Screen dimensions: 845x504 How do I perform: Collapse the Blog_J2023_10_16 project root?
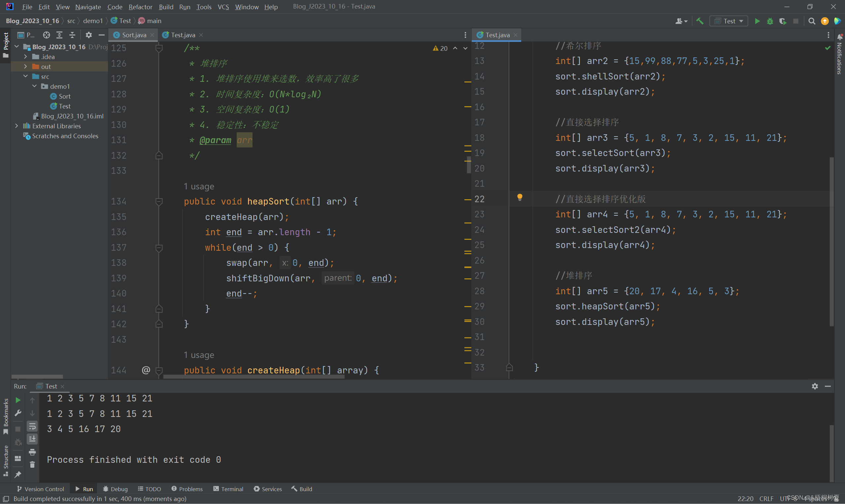[17, 47]
